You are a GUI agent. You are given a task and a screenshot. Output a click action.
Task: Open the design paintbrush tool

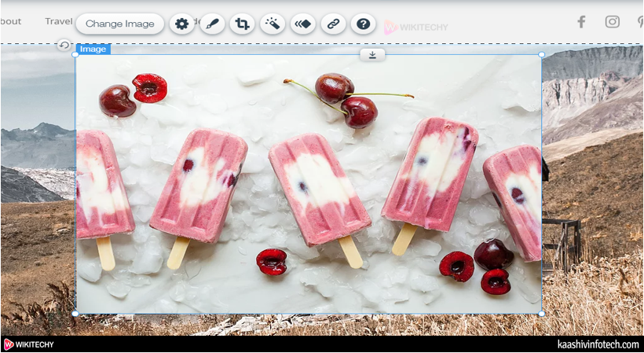click(212, 24)
